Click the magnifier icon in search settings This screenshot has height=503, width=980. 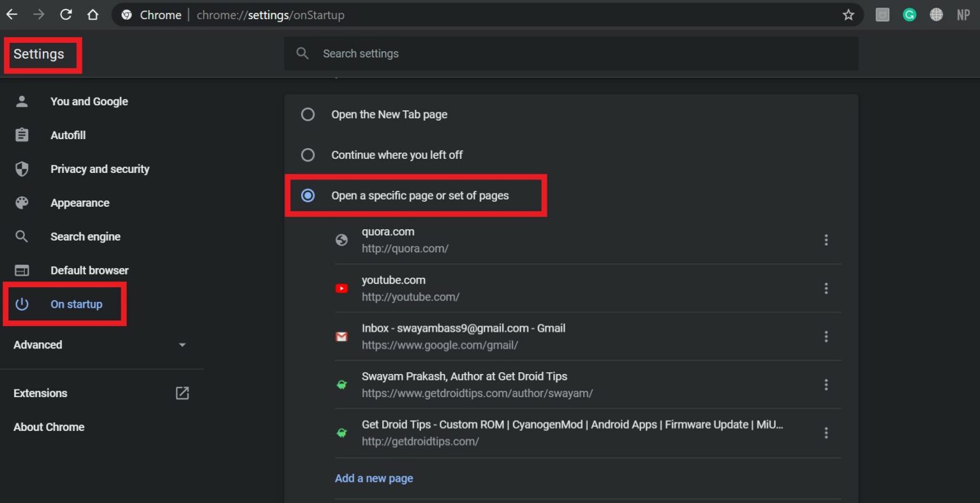(302, 54)
